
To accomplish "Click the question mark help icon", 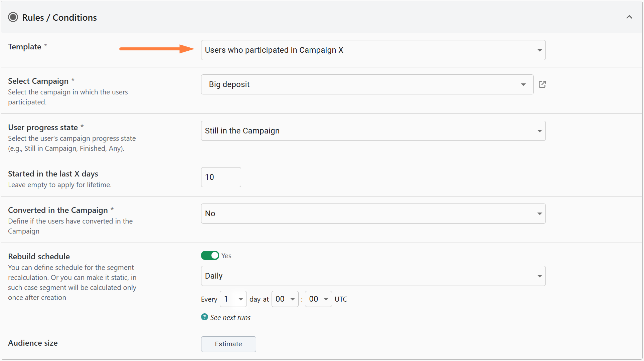I will point(204,317).
